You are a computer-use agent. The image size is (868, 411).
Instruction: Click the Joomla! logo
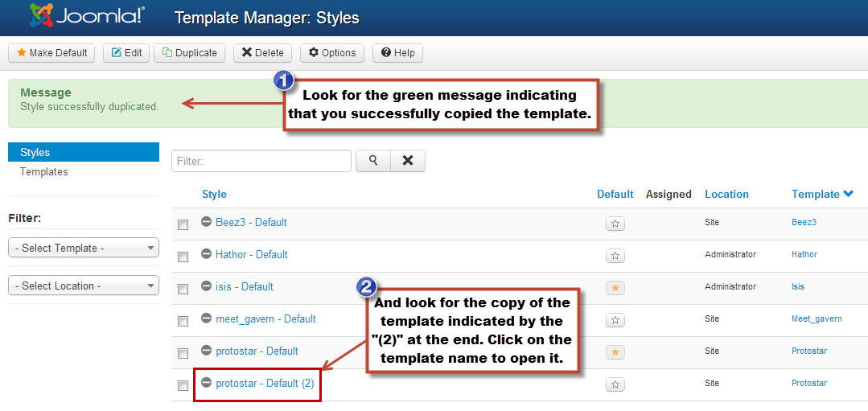[87, 16]
